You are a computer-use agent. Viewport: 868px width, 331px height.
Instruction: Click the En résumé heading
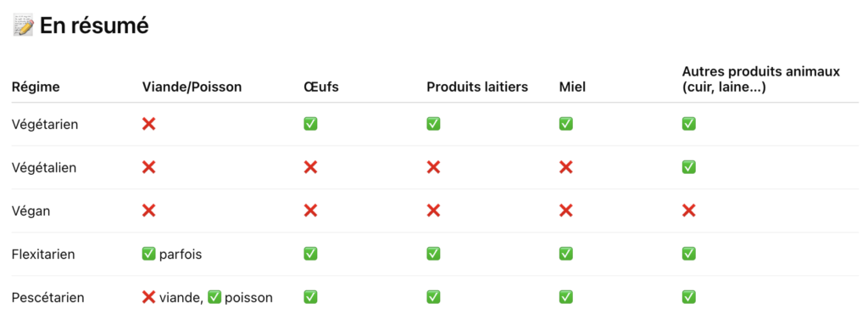click(94, 26)
